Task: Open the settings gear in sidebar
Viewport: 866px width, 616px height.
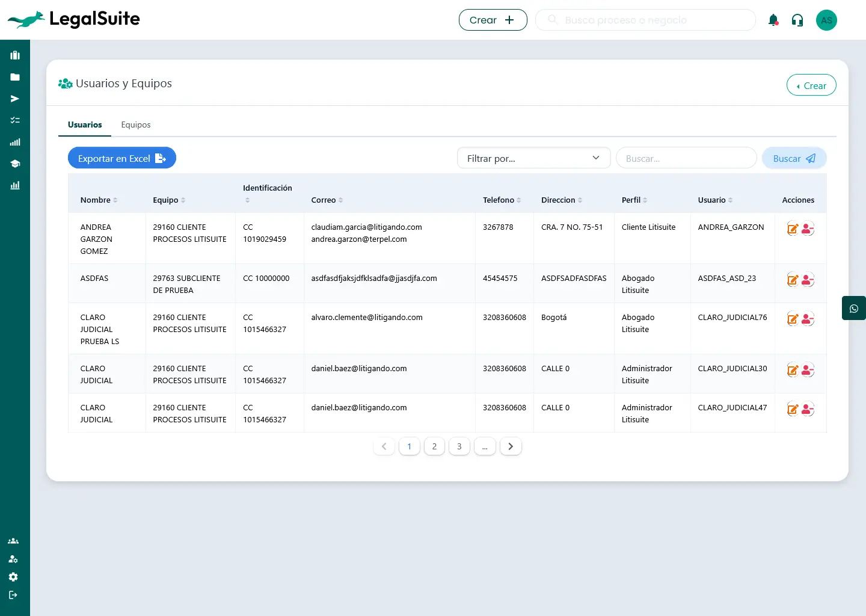Action: click(x=13, y=577)
